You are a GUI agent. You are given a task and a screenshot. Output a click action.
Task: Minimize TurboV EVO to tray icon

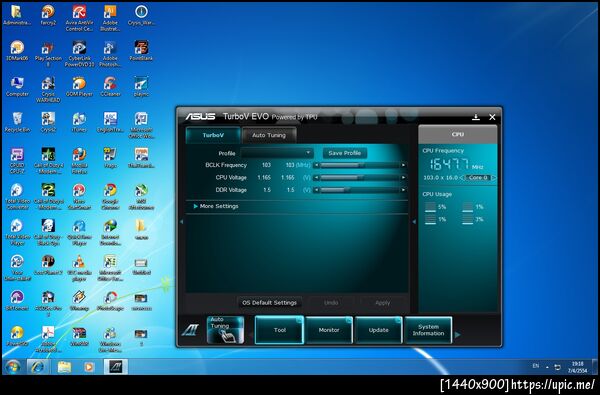coord(476,117)
